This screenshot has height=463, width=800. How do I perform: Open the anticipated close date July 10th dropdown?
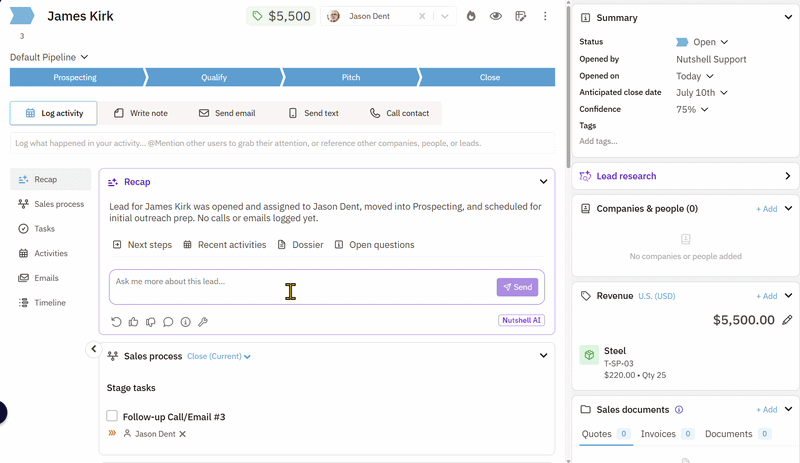(x=702, y=93)
